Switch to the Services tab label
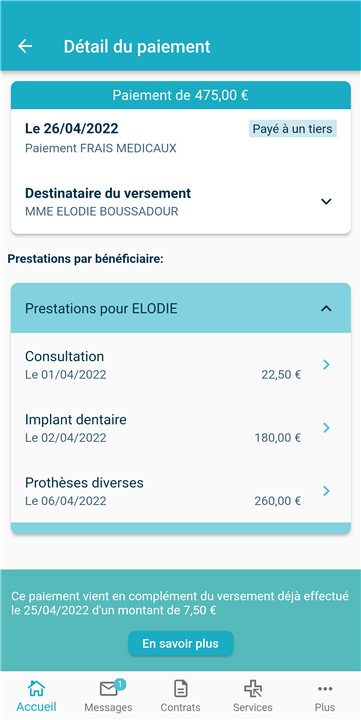This screenshot has width=361, height=720. click(x=253, y=707)
